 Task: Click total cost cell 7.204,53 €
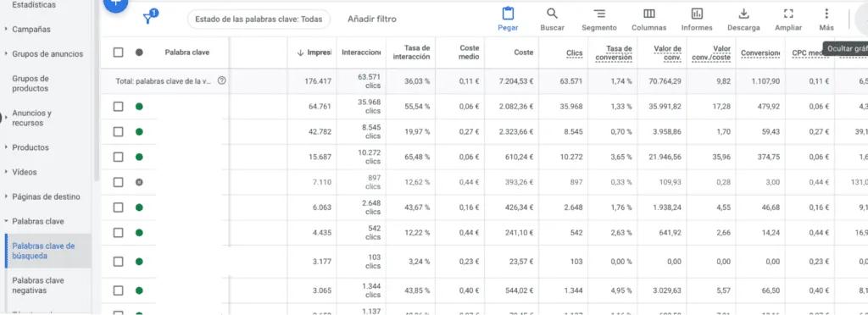point(516,81)
